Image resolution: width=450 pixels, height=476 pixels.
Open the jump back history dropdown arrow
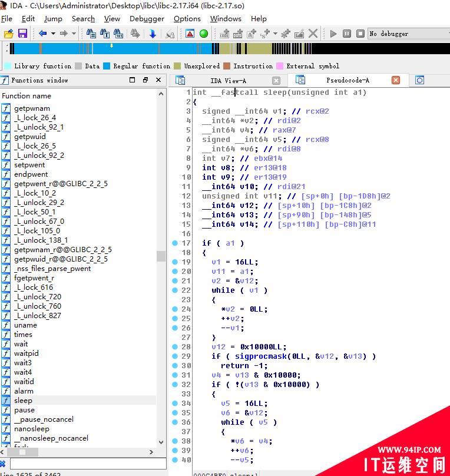pos(53,34)
